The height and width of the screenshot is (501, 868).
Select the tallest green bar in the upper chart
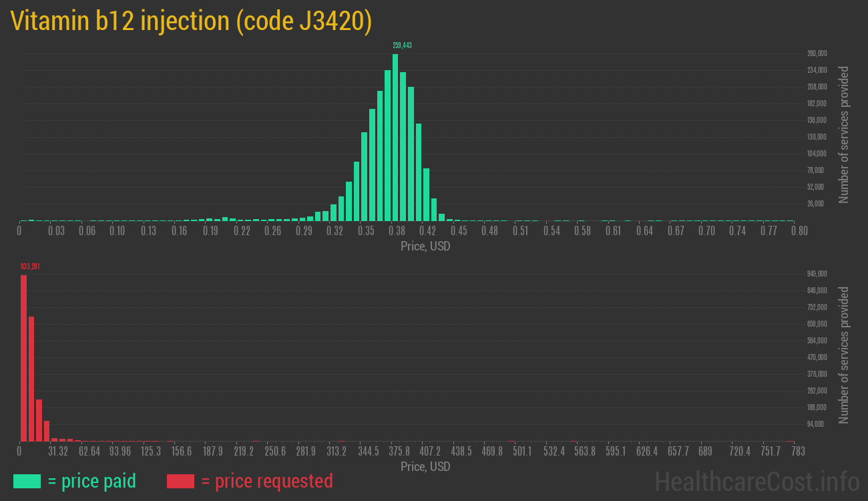pos(395,137)
